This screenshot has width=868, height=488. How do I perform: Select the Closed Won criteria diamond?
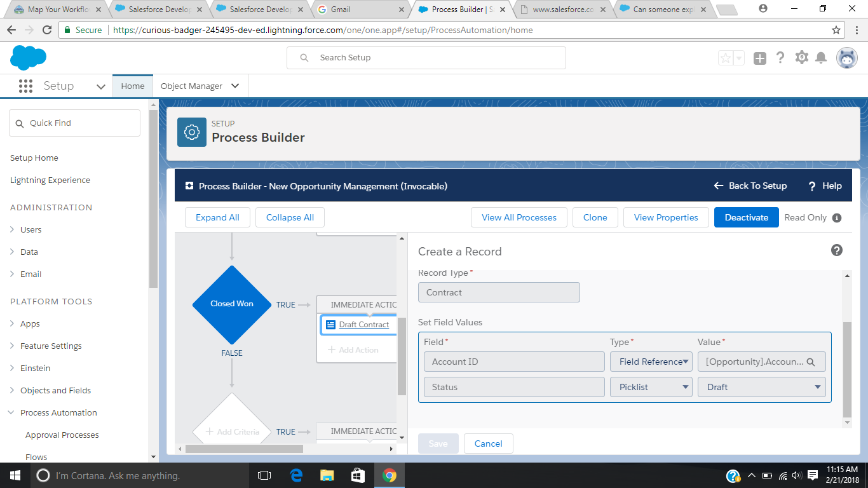232,304
